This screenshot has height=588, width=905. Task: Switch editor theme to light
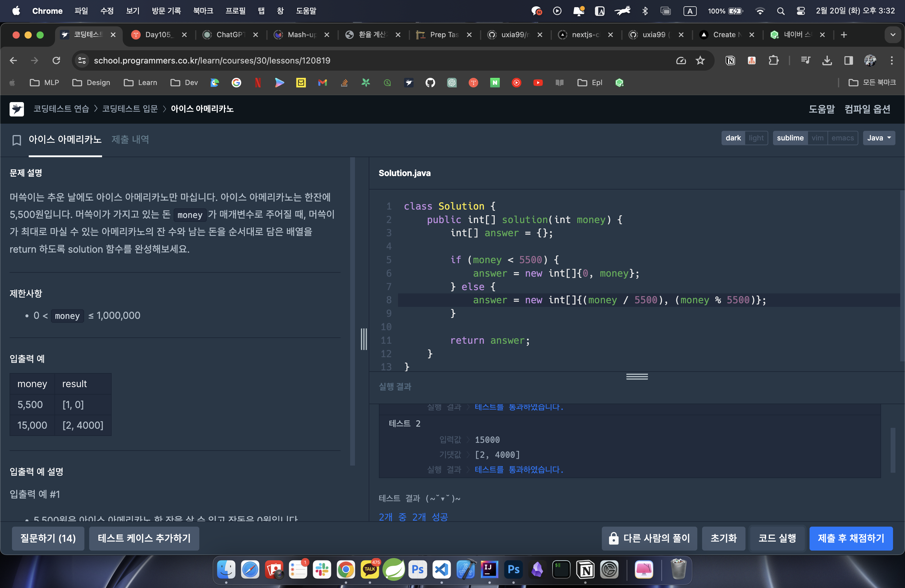tap(756, 138)
